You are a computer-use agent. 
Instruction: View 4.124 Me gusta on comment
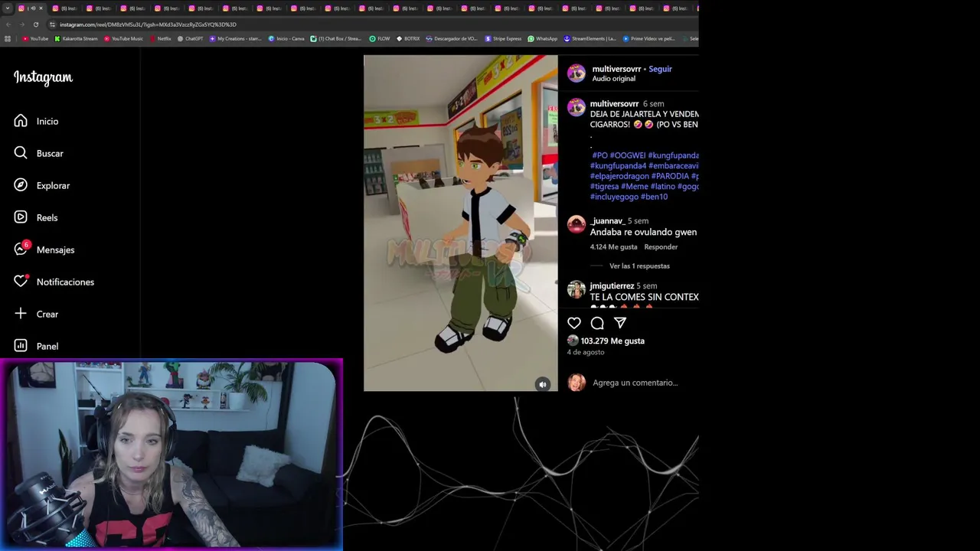[x=613, y=247]
